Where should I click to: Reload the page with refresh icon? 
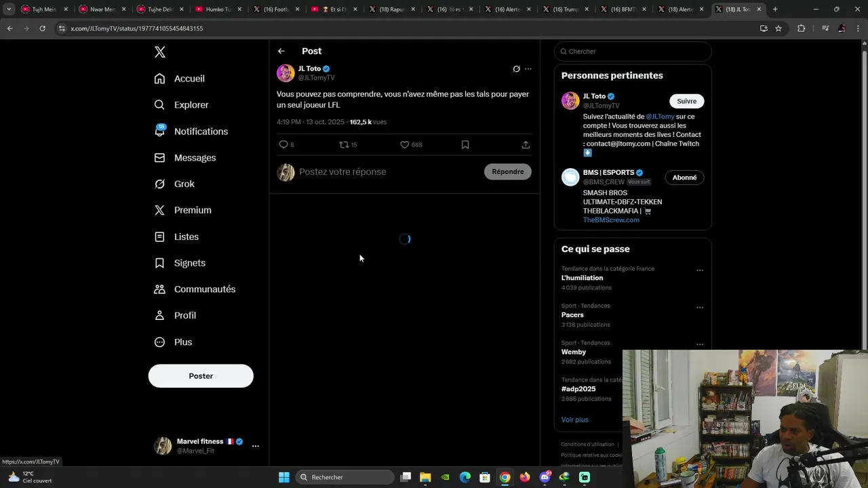pyautogui.click(x=42, y=28)
